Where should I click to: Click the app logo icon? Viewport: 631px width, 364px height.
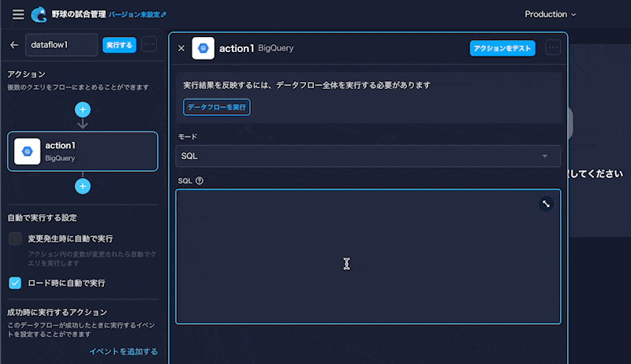pos(39,14)
